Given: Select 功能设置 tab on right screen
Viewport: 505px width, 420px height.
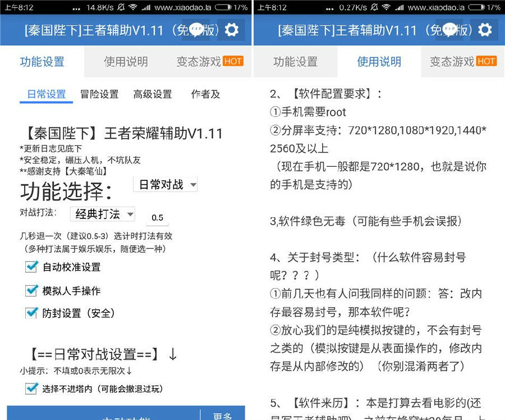Looking at the screenshot, I should coord(295,61).
